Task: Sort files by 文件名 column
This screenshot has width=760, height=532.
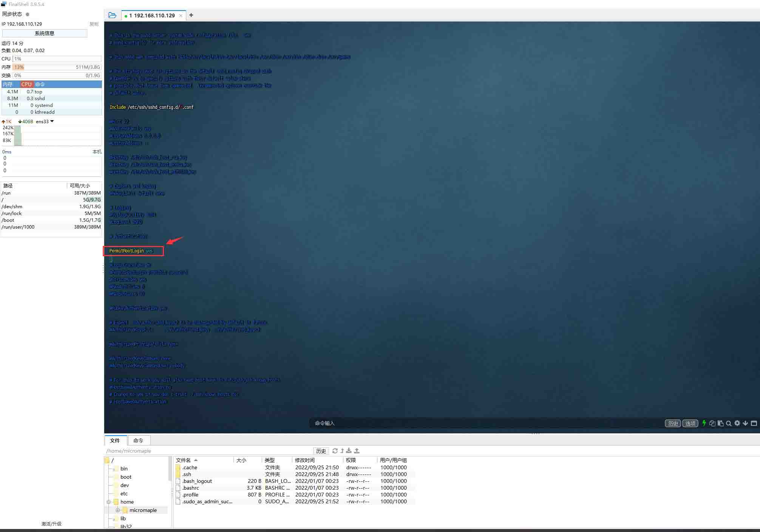Action: [203, 460]
